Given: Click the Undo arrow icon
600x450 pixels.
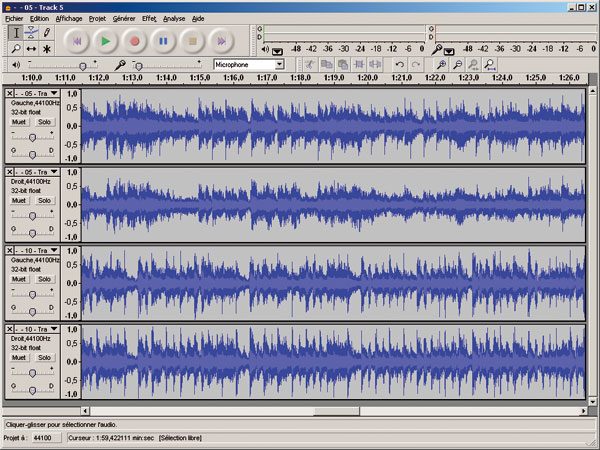Looking at the screenshot, I should pyautogui.click(x=399, y=64).
